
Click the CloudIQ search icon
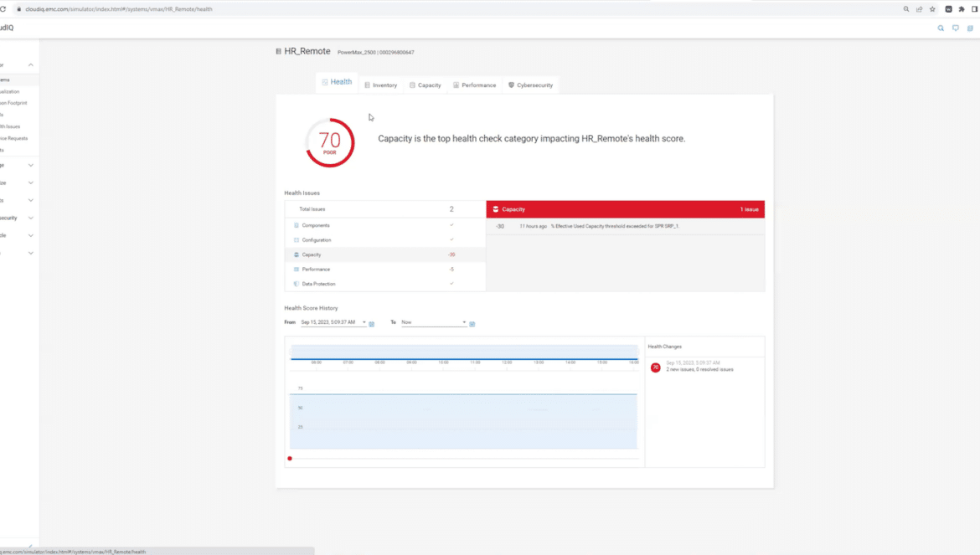tap(941, 28)
